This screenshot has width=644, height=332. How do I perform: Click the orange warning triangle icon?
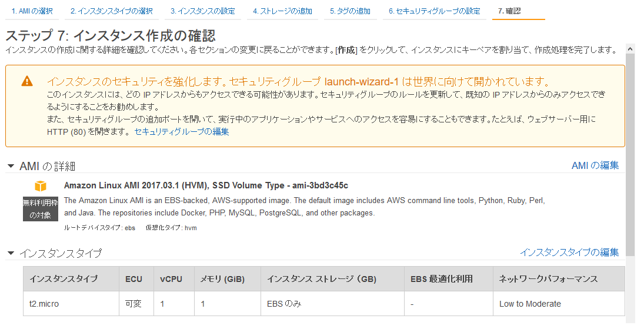pyautogui.click(x=27, y=81)
